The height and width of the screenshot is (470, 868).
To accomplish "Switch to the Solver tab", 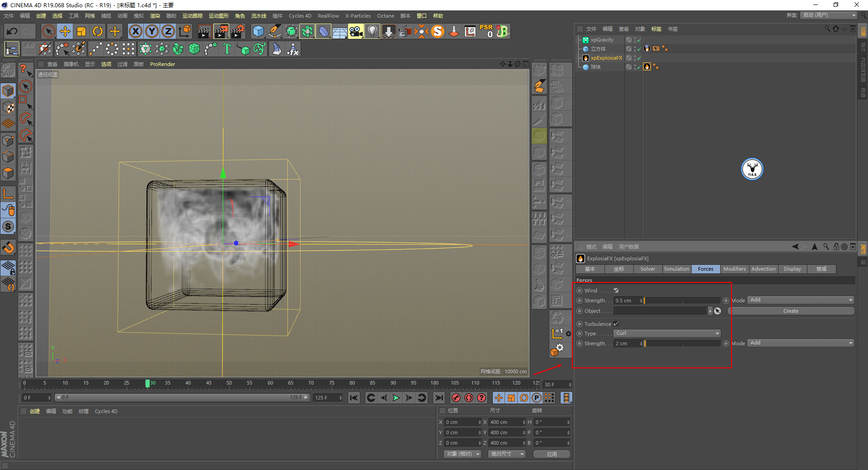I will click(647, 269).
